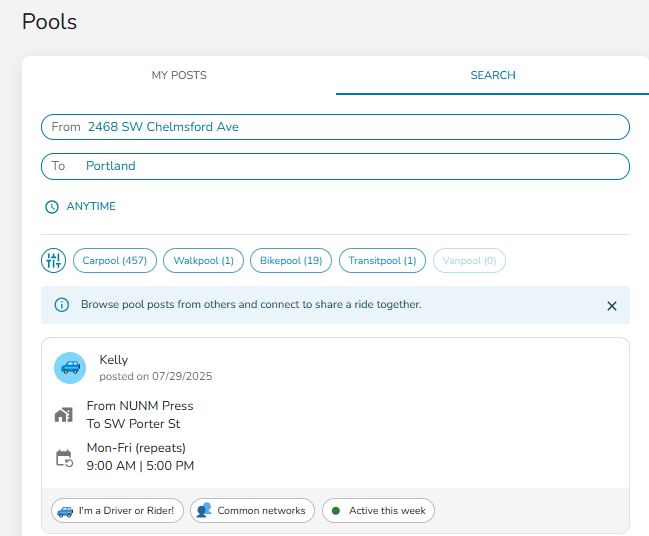Click the green dot in Active this week
The height and width of the screenshot is (536, 649).
336,511
